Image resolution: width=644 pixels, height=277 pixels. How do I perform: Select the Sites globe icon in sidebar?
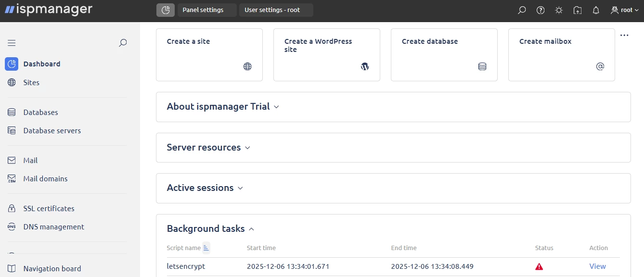pyautogui.click(x=11, y=82)
